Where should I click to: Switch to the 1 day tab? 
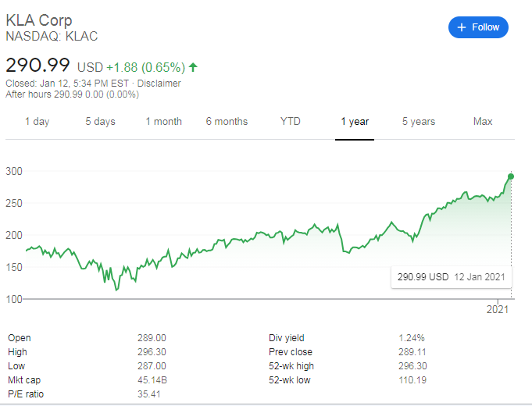pyautogui.click(x=37, y=122)
